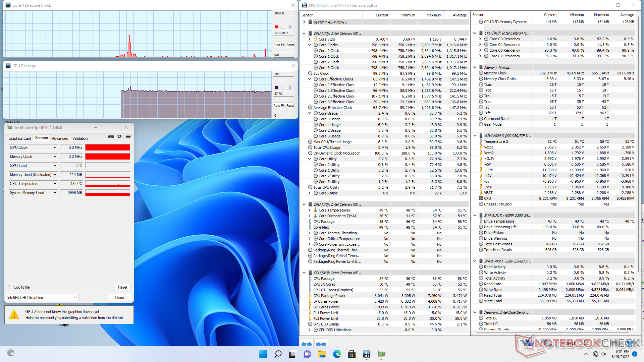Open the notification count badge
The image size is (644, 362).
click(634, 354)
